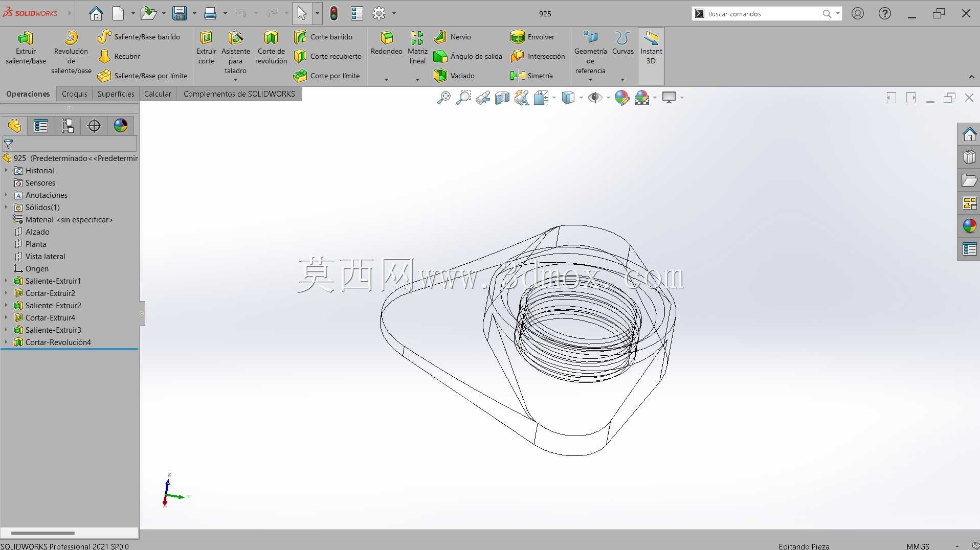Click the Home icon in title bar

point(96,13)
